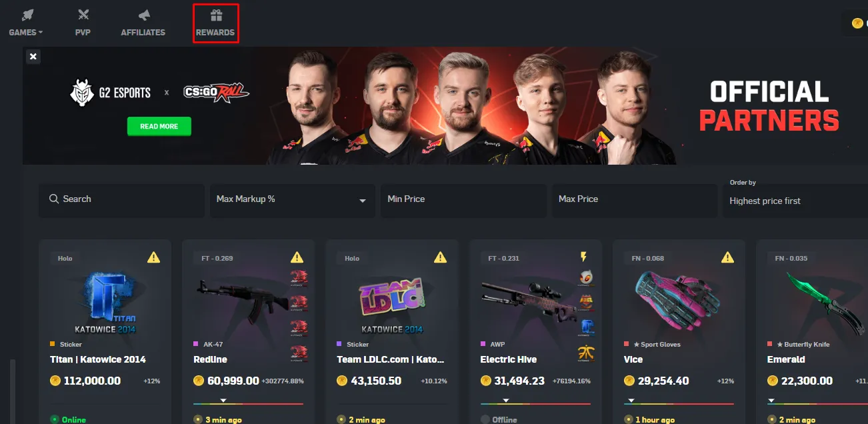The width and height of the screenshot is (868, 424).
Task: Click the PVP crossed swords icon
Action: coord(83,15)
